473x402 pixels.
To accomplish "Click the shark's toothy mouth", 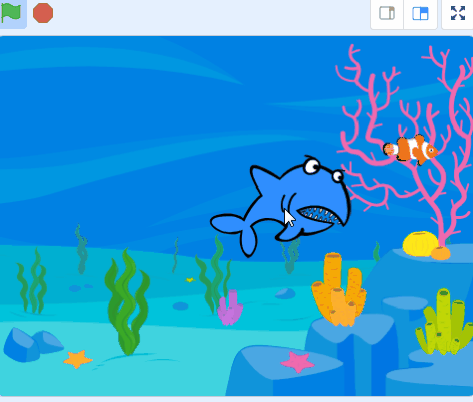I will pyautogui.click(x=319, y=215).
